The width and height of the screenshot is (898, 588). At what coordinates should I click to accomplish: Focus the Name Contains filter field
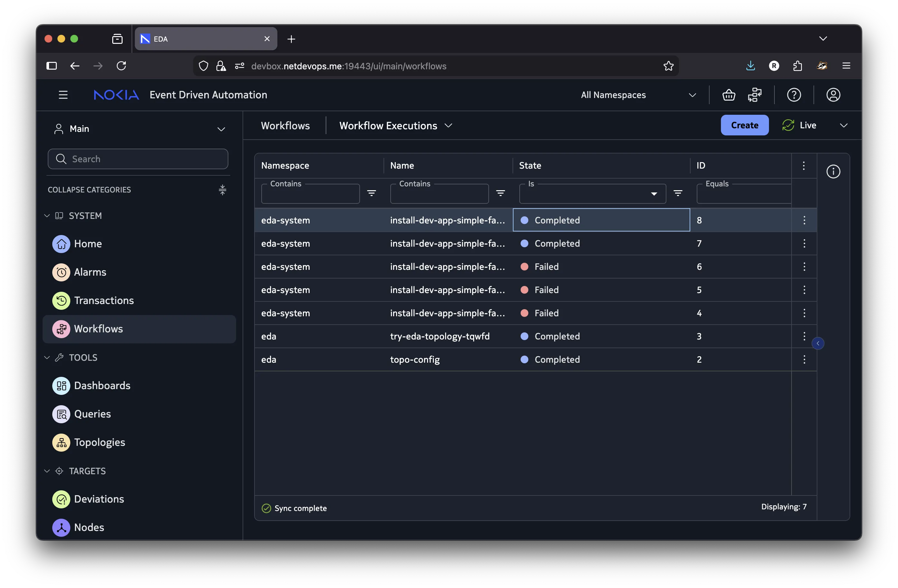pyautogui.click(x=439, y=194)
